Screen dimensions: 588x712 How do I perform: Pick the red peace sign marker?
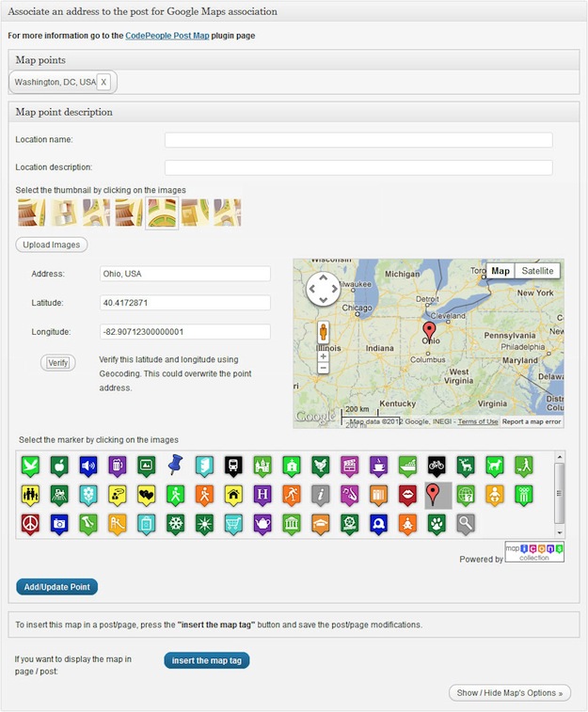29,523
